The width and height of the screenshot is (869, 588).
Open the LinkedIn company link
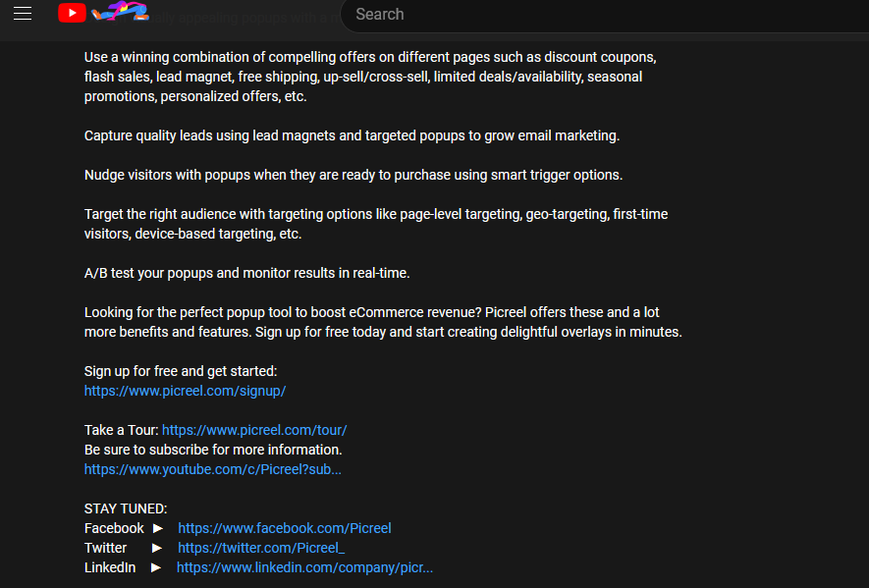pos(304,567)
